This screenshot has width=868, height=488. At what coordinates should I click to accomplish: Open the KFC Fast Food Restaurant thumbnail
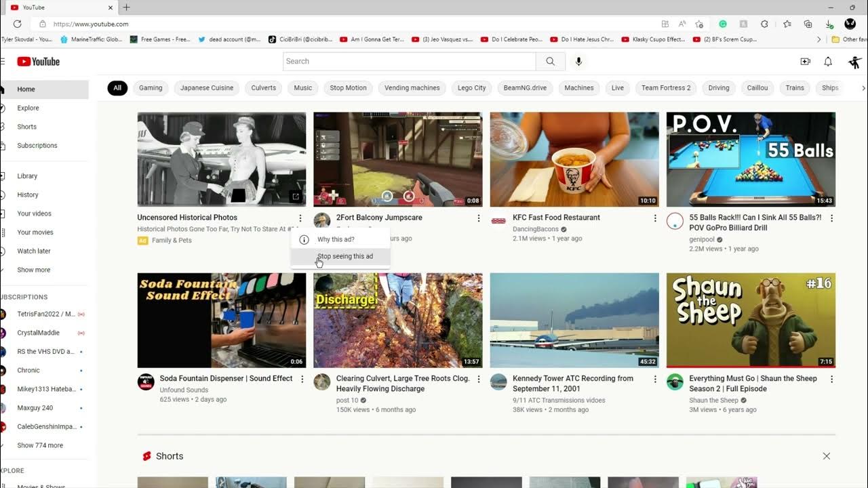click(574, 159)
